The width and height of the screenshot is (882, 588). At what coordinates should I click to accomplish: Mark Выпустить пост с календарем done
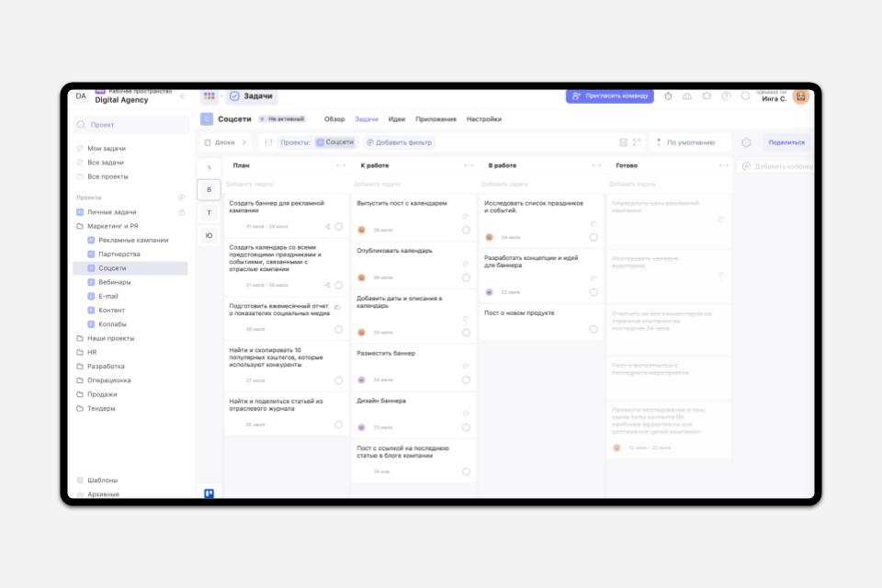(467, 230)
